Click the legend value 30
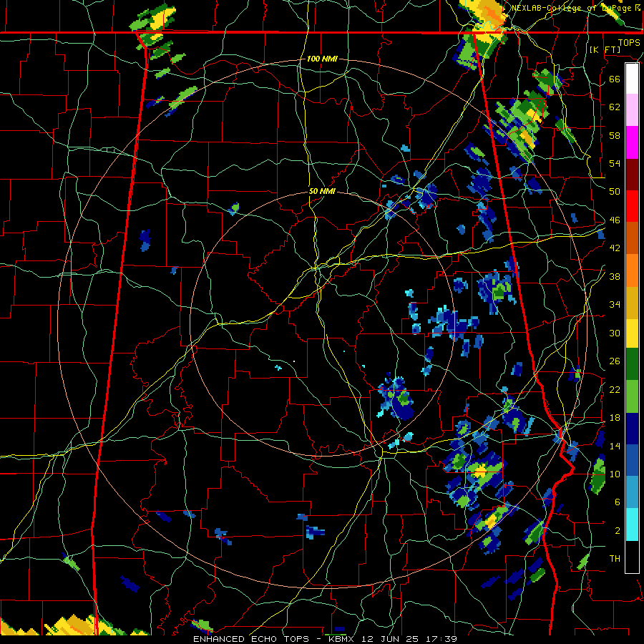This screenshot has width=644, height=644. coord(615,333)
